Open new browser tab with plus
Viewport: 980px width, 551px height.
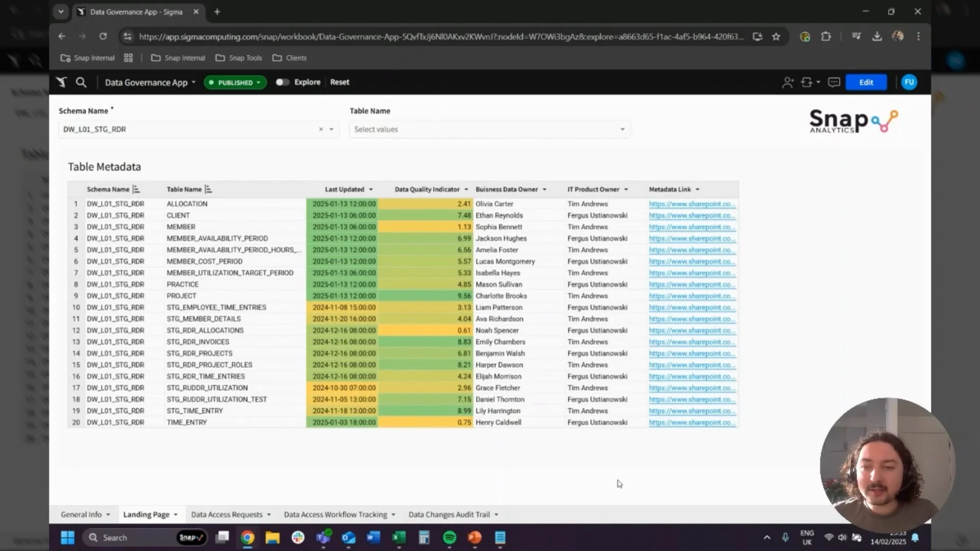click(217, 12)
